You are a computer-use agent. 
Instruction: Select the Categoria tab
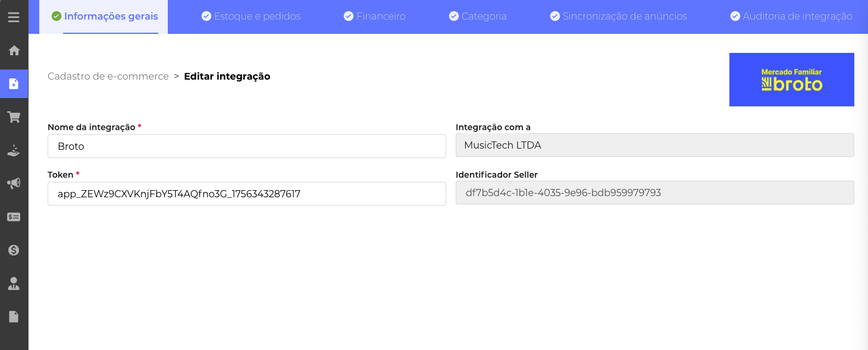[478, 17]
